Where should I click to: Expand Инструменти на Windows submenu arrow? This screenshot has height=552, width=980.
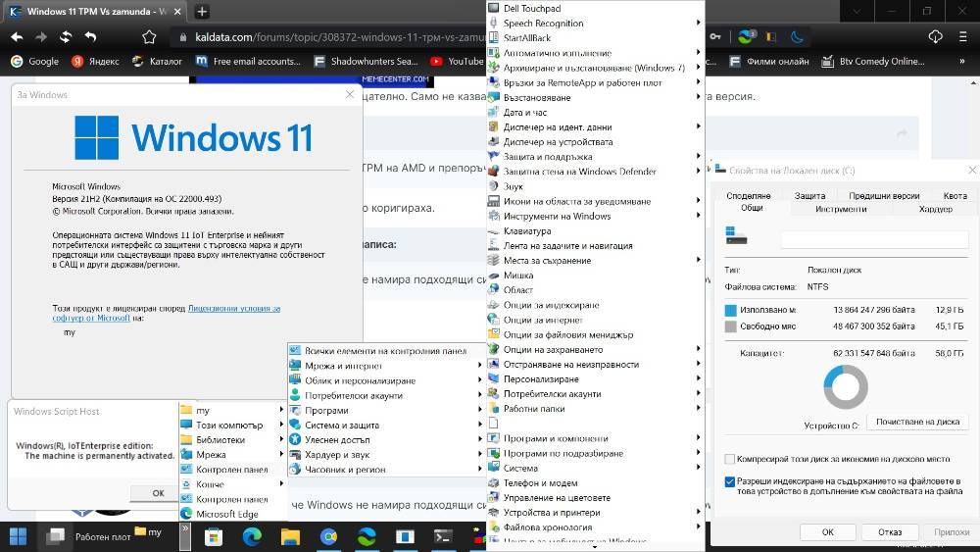(698, 216)
